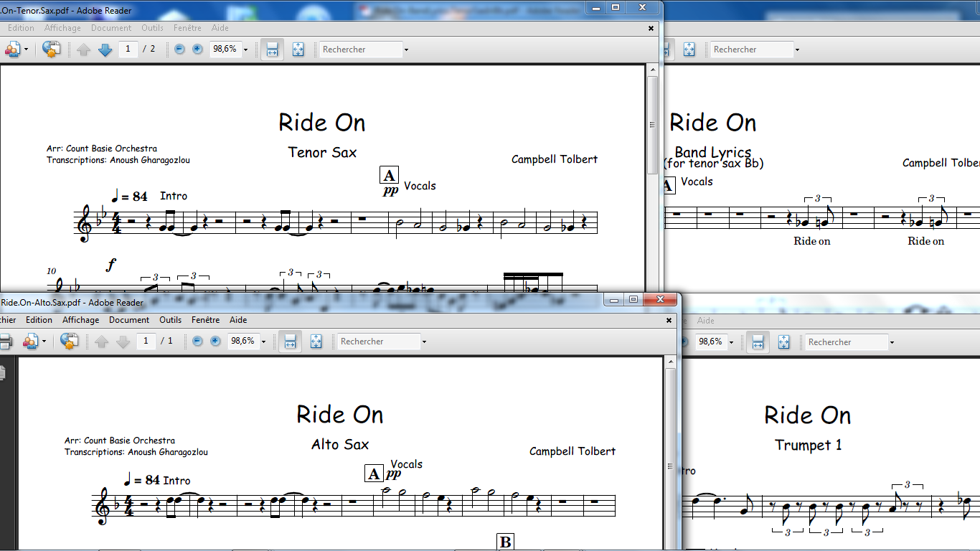
Task: Open Aide menu in Tenor Sax window
Action: click(220, 28)
